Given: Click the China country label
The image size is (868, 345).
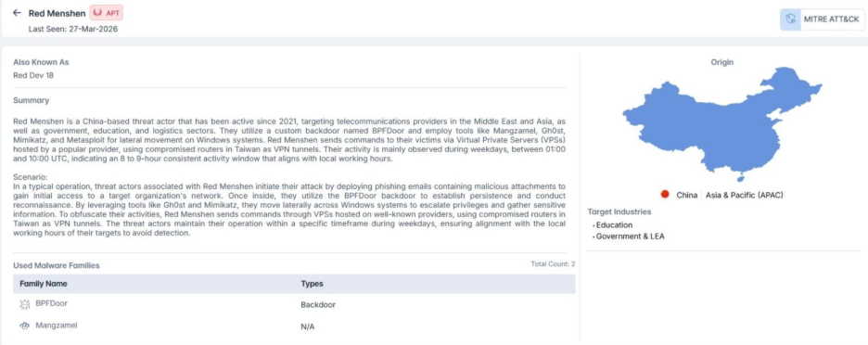Looking at the screenshot, I should point(686,195).
